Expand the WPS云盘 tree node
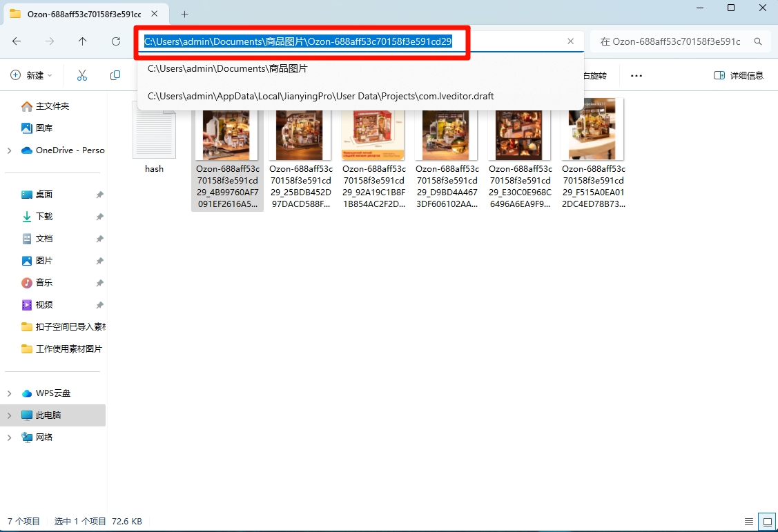Image resolution: width=778 pixels, height=532 pixels. click(9, 393)
